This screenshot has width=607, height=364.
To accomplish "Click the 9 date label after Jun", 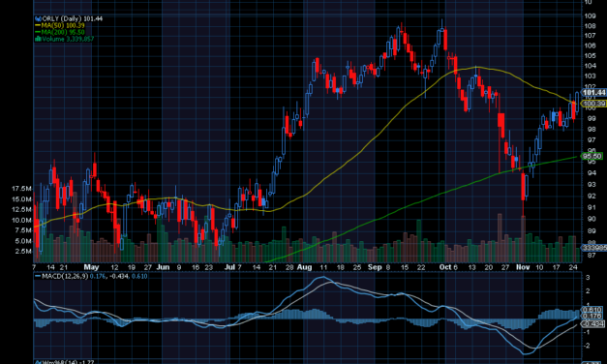I will pos(179,267).
